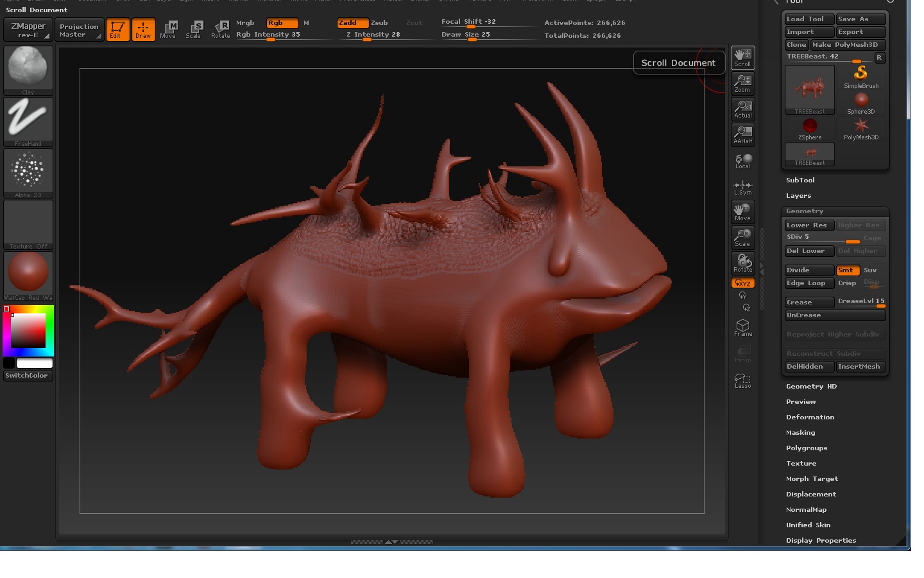Expand the SubTool section

pos(800,180)
